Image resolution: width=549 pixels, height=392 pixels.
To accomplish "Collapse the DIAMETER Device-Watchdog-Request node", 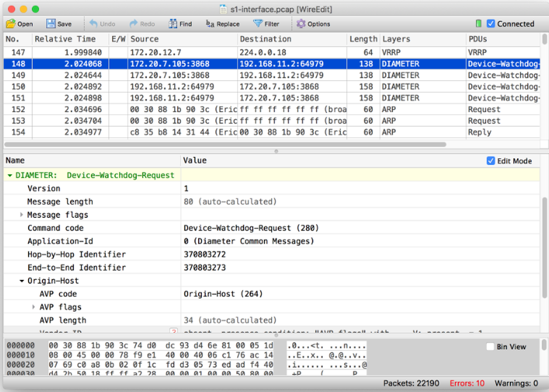I will (x=10, y=175).
